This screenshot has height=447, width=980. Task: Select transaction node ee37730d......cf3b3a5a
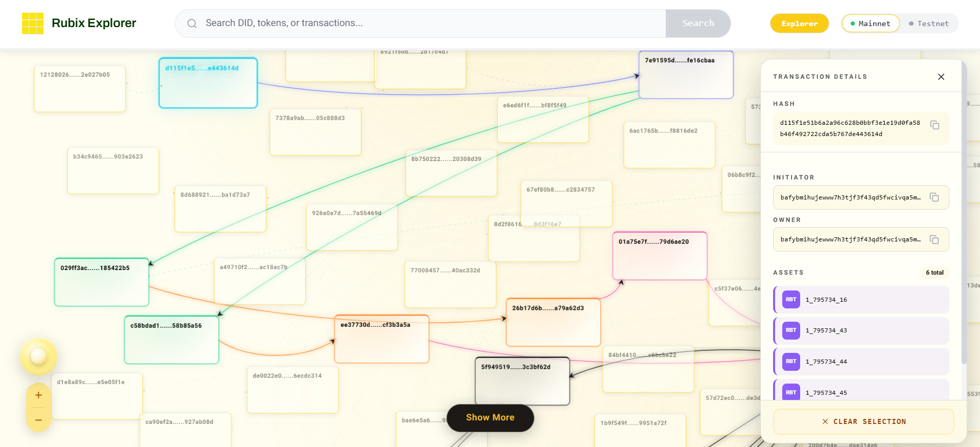tap(382, 339)
